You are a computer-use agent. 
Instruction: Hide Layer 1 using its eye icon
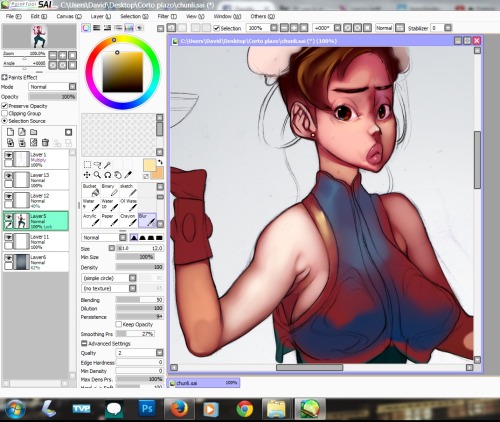[8, 155]
